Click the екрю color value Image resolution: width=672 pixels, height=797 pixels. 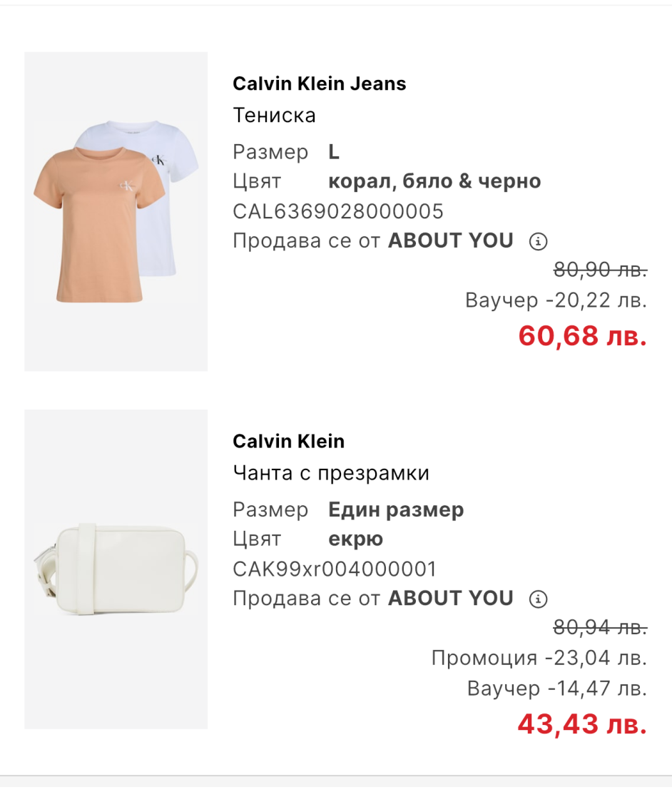(x=355, y=539)
